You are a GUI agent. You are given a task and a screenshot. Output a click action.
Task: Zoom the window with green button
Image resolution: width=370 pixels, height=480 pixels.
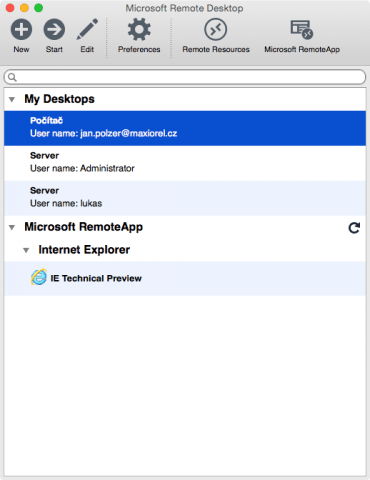[x=39, y=8]
